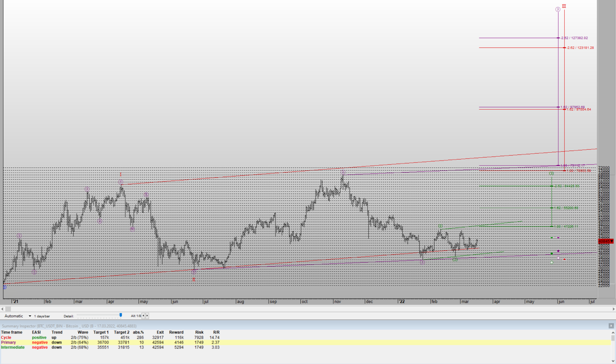Click the red 2.62 / 123181.28 target label
Screen dimensions: 616x364
581,48
